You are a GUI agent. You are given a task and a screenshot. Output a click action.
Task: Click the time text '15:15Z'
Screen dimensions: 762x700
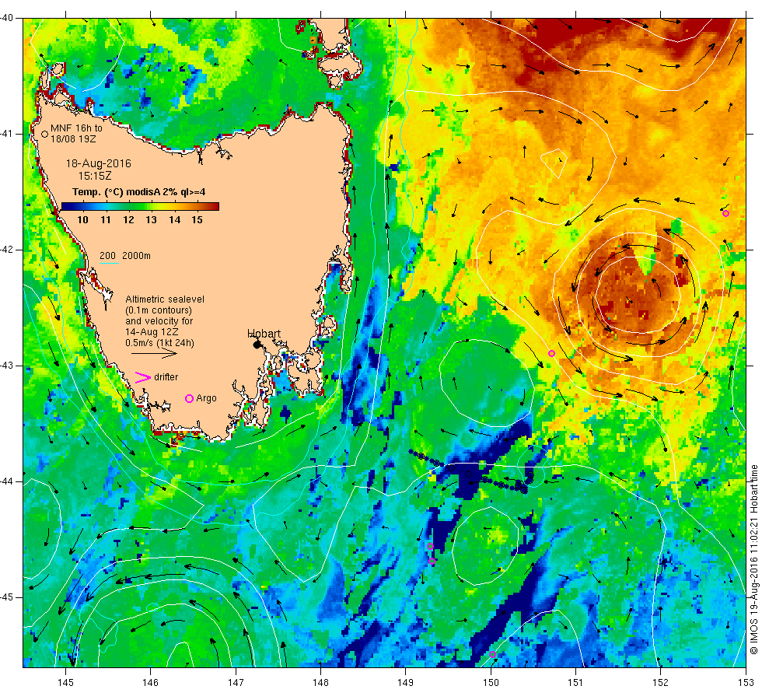click(x=95, y=176)
